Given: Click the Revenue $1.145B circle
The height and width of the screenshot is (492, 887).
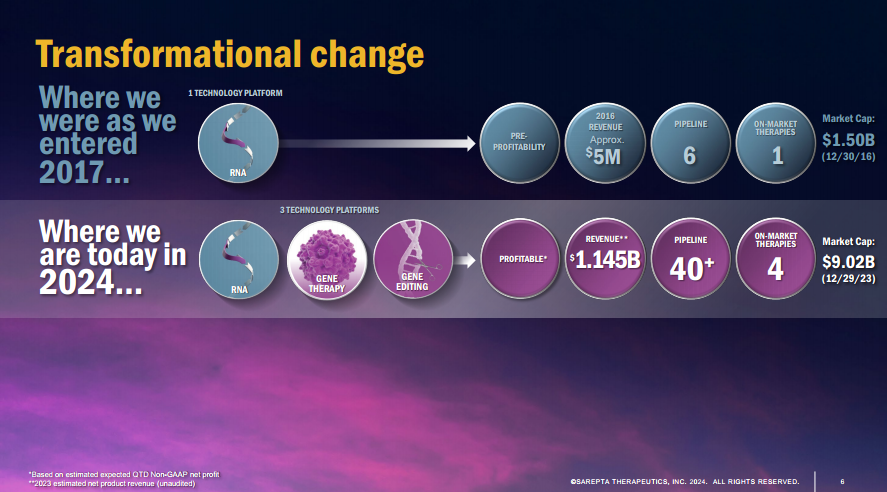Looking at the screenshot, I should coord(605,258).
